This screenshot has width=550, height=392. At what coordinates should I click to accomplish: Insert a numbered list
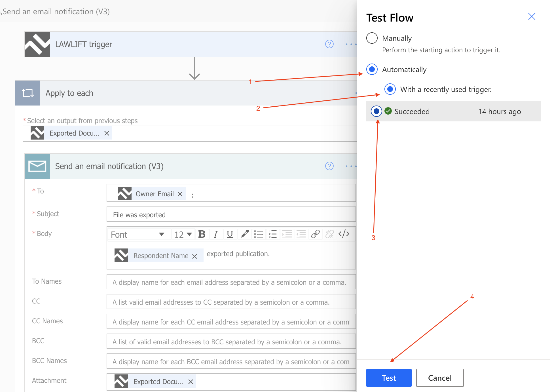273,234
